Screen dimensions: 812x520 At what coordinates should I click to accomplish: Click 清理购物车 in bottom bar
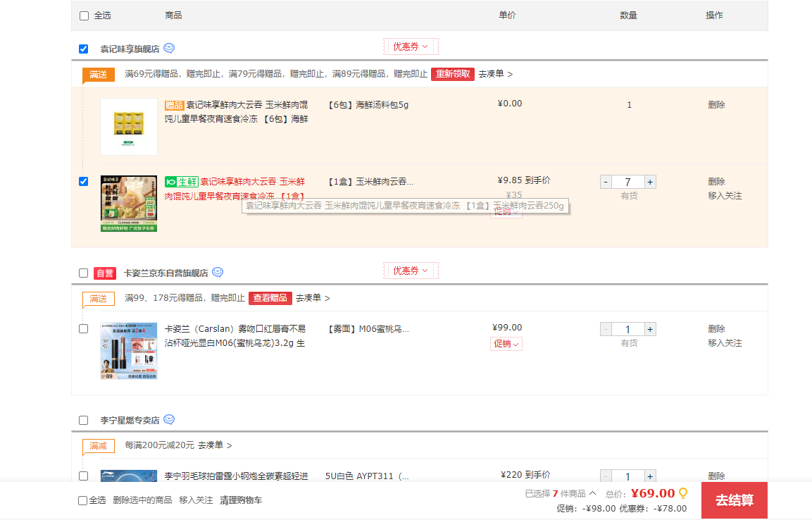pyautogui.click(x=241, y=500)
